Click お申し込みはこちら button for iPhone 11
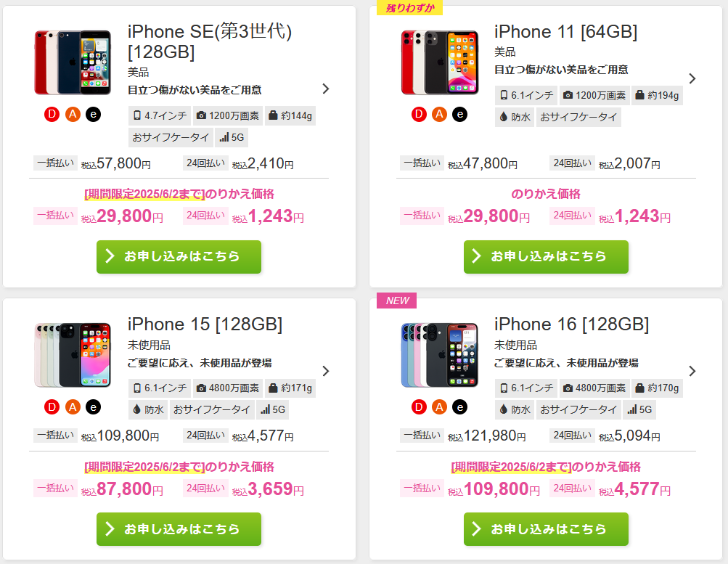The image size is (728, 564). (546, 257)
